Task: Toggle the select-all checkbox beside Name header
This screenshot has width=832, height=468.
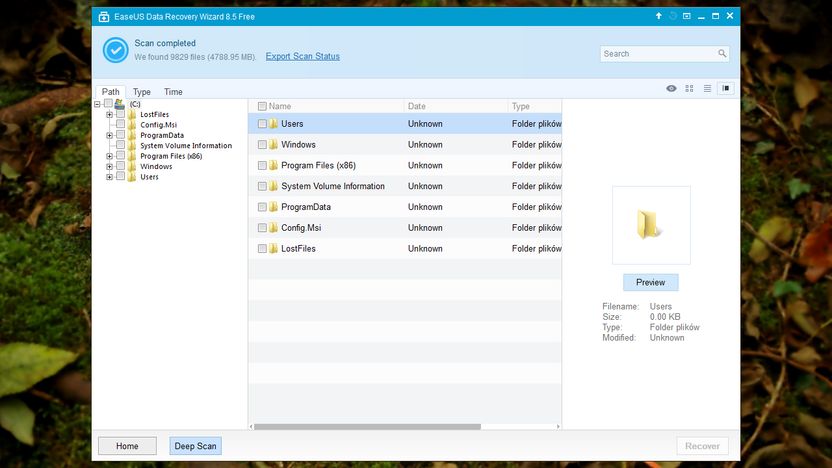Action: 262,106
